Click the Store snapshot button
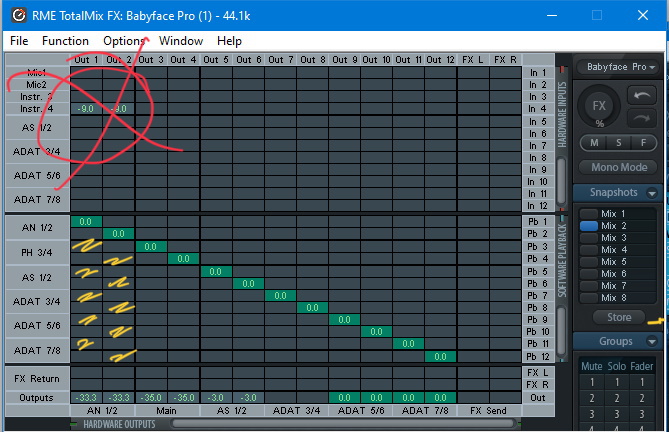 619,317
